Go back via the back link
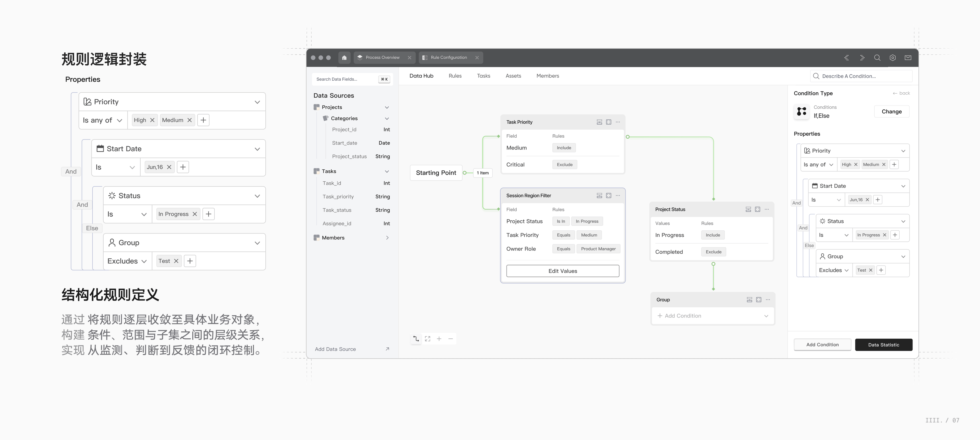Viewport: 980px width, 440px height. click(901, 93)
